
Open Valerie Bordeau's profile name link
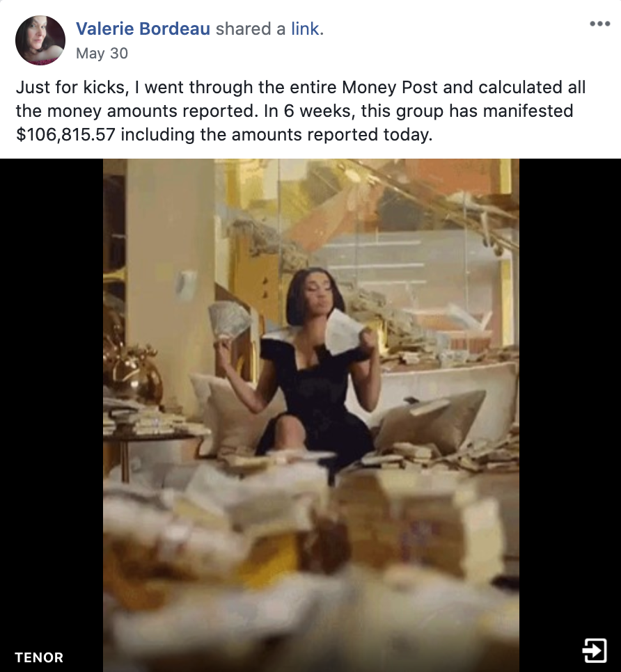tap(143, 29)
